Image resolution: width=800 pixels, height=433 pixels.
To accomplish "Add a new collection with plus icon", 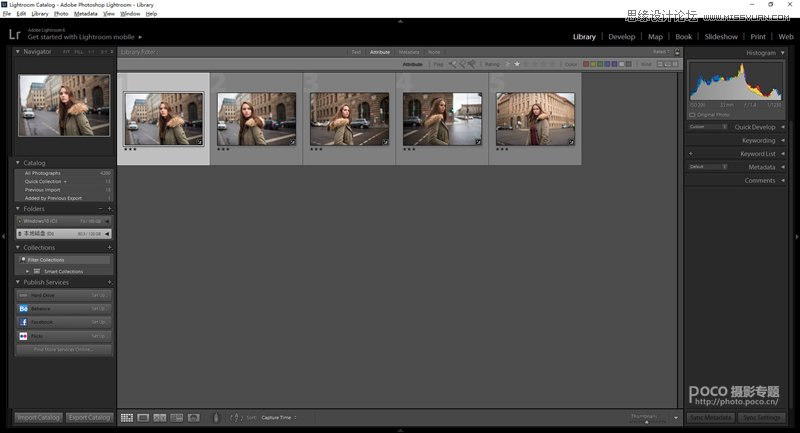I will [109, 247].
